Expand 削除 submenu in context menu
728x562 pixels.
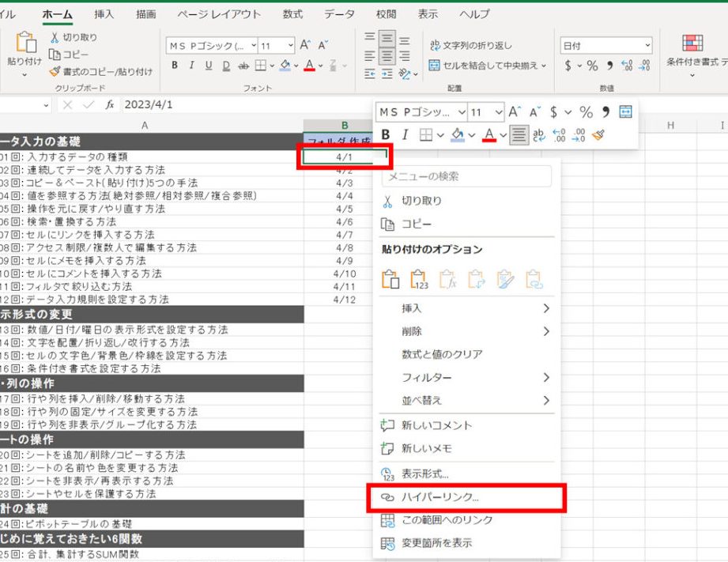pos(466,332)
